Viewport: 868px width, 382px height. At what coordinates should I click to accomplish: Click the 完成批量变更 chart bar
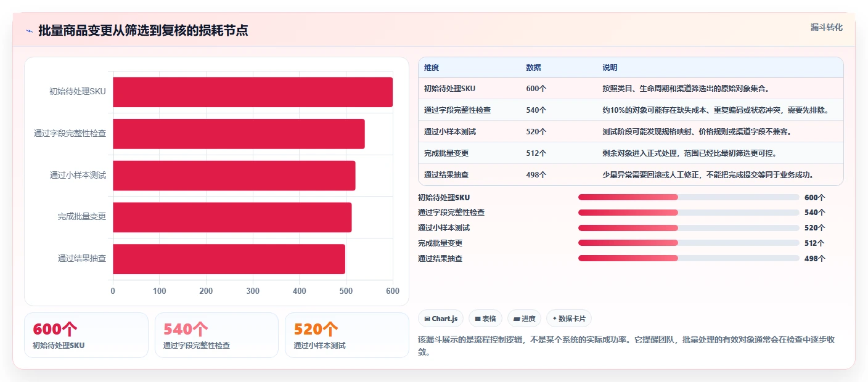[232, 217]
